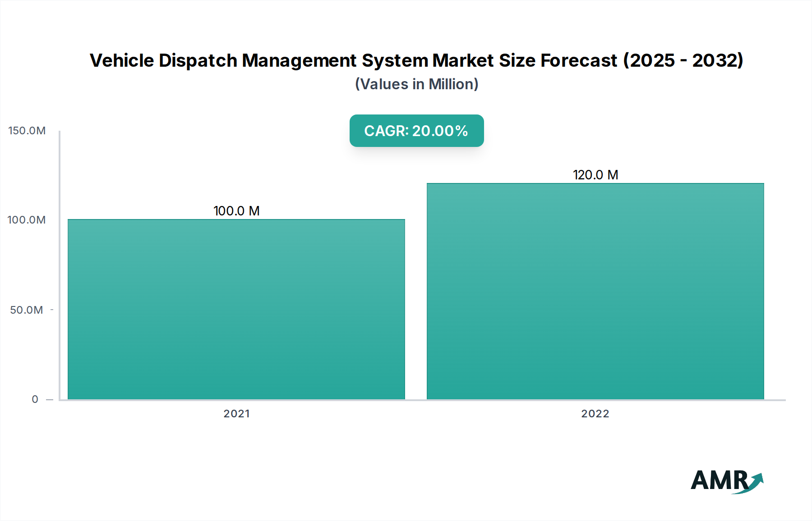Click the 100.0 M data label above bar
Screen dimensions: 812x521
click(236, 211)
